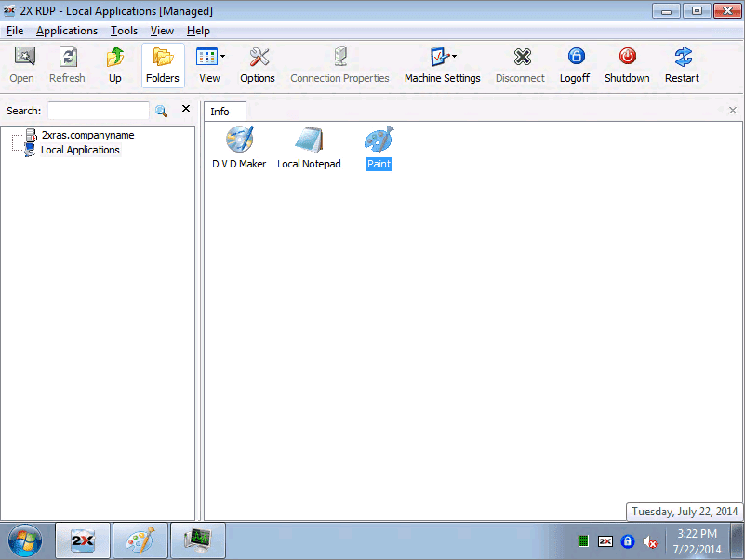Open the Tools menu
The image size is (745, 560).
124,31
